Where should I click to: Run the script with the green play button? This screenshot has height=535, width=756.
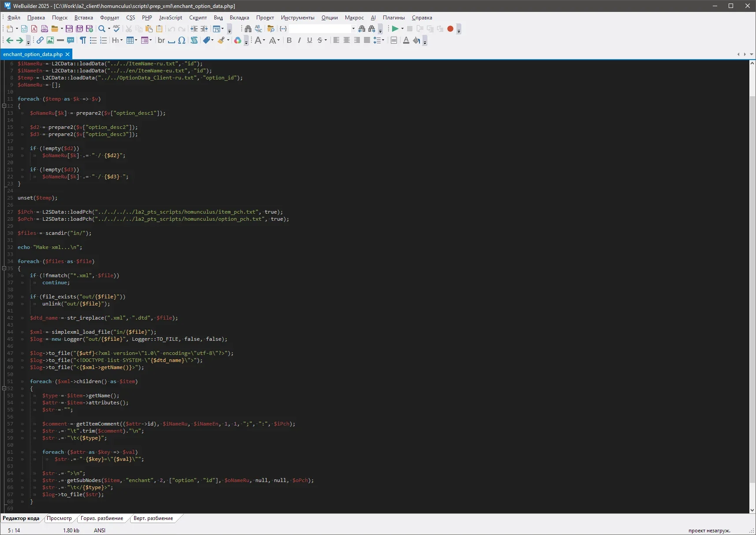395,29
